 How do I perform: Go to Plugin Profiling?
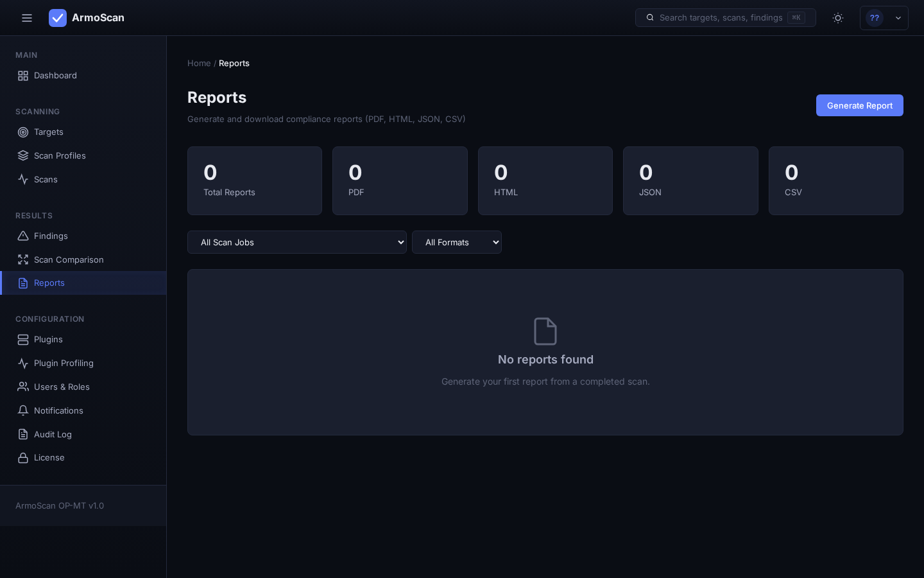[83, 363]
